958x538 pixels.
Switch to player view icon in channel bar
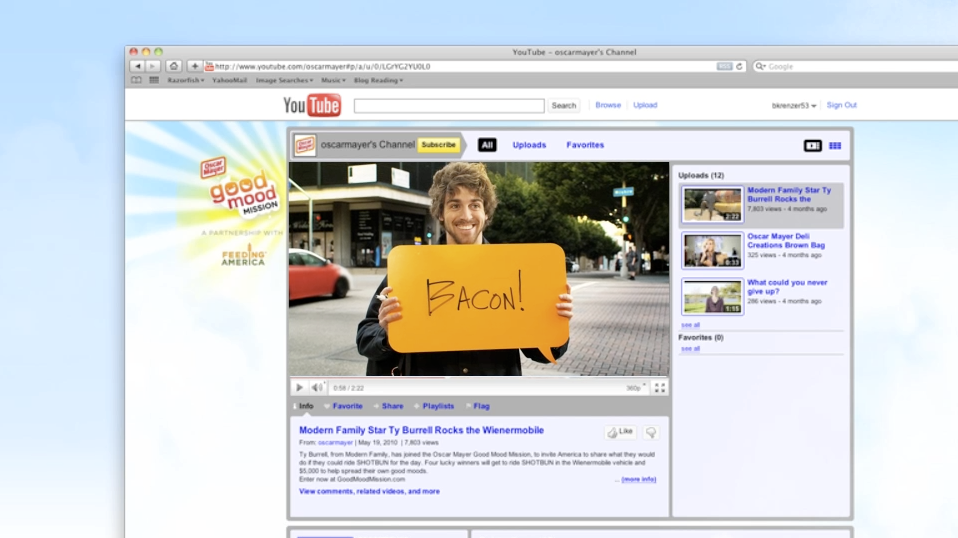pyautogui.click(x=812, y=146)
